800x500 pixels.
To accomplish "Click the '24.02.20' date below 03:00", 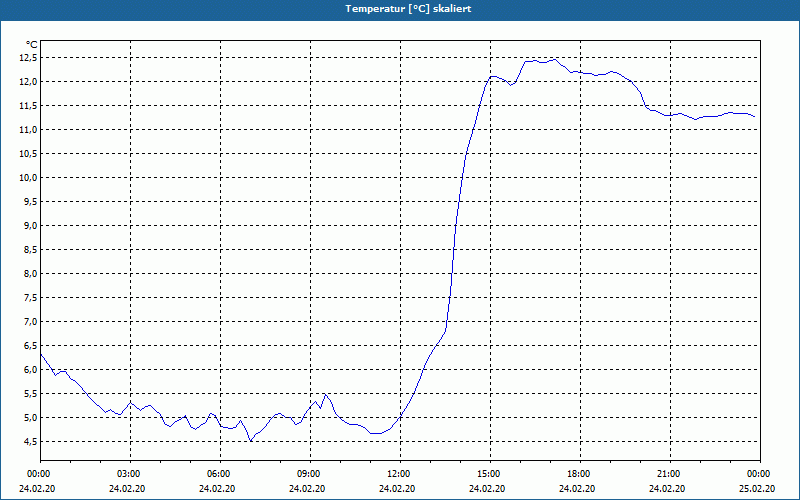I will (127, 488).
